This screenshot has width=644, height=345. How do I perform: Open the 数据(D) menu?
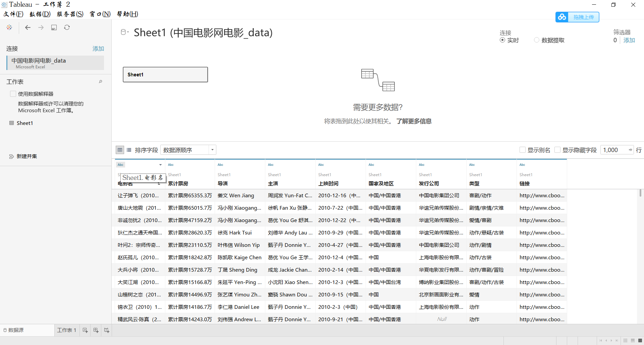coord(39,14)
